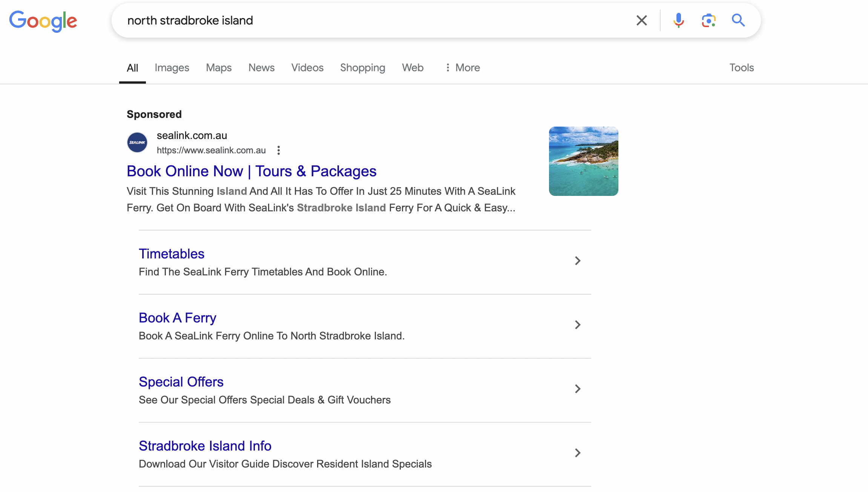Switch to the Maps tab
This screenshot has width=868, height=492.
(x=219, y=68)
